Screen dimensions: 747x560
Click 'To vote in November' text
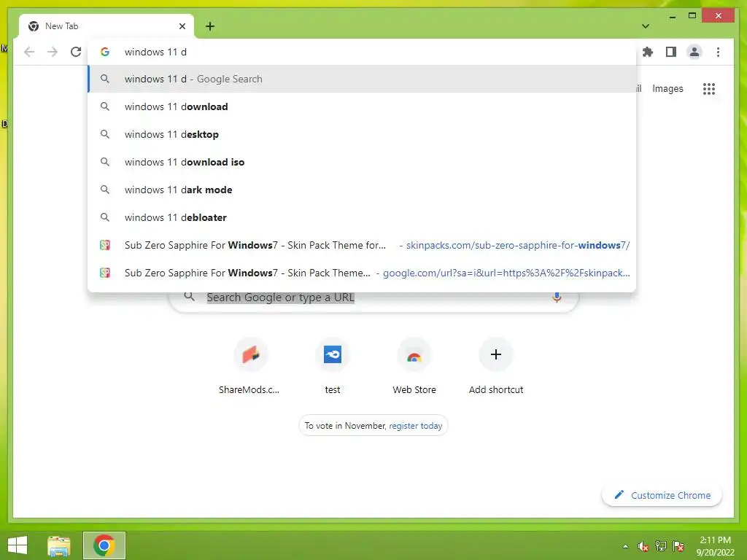[345, 426]
